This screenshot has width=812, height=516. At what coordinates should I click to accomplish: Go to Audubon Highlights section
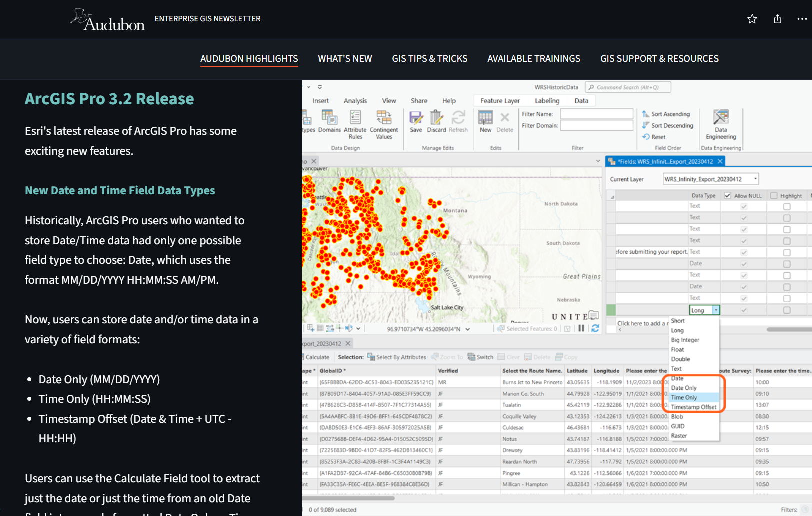coord(249,59)
